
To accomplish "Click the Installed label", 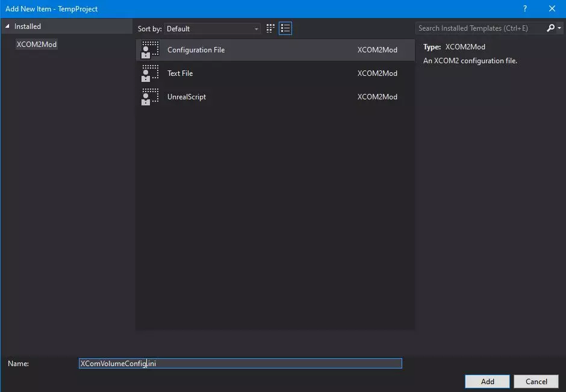I will (x=28, y=26).
